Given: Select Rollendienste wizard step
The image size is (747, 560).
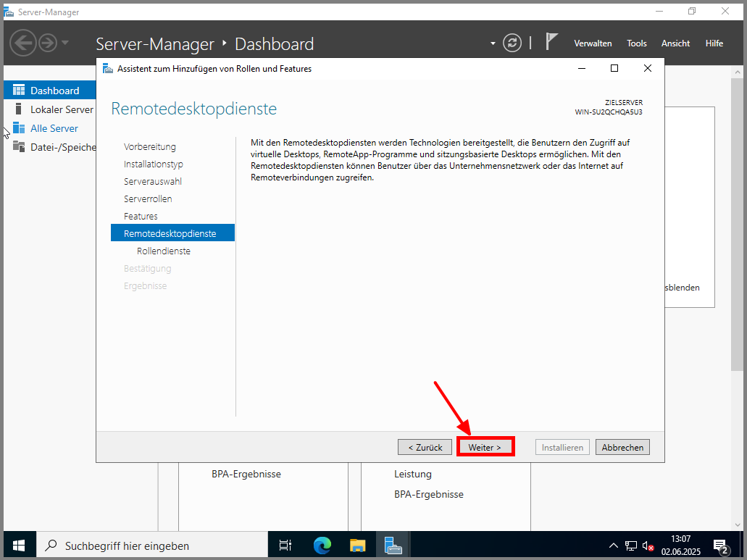Looking at the screenshot, I should [164, 251].
